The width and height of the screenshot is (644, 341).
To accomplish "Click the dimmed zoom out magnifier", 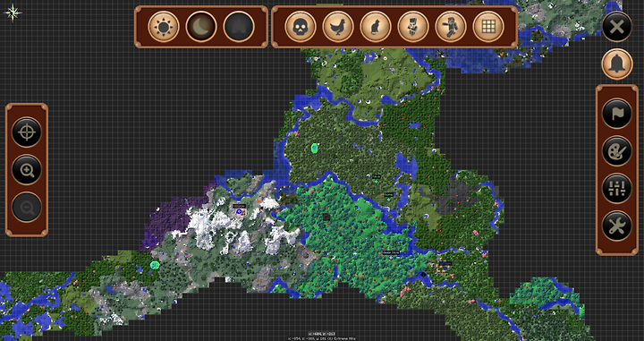I will point(27,208).
